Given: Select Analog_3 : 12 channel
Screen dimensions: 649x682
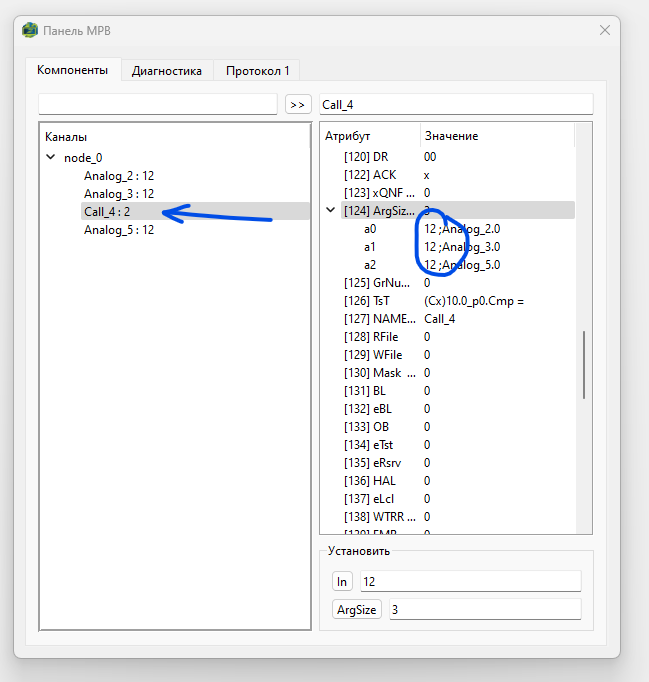Looking at the screenshot, I should click(119, 194).
